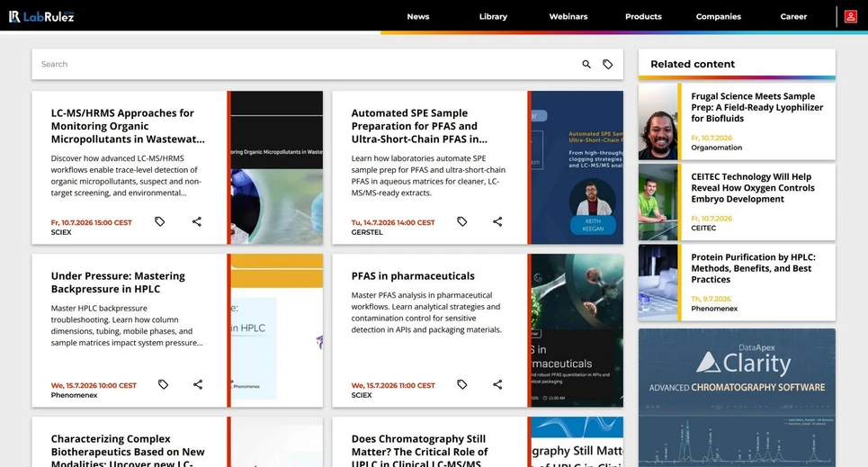
Task: Click Under Pressure card description text
Action: point(127,325)
